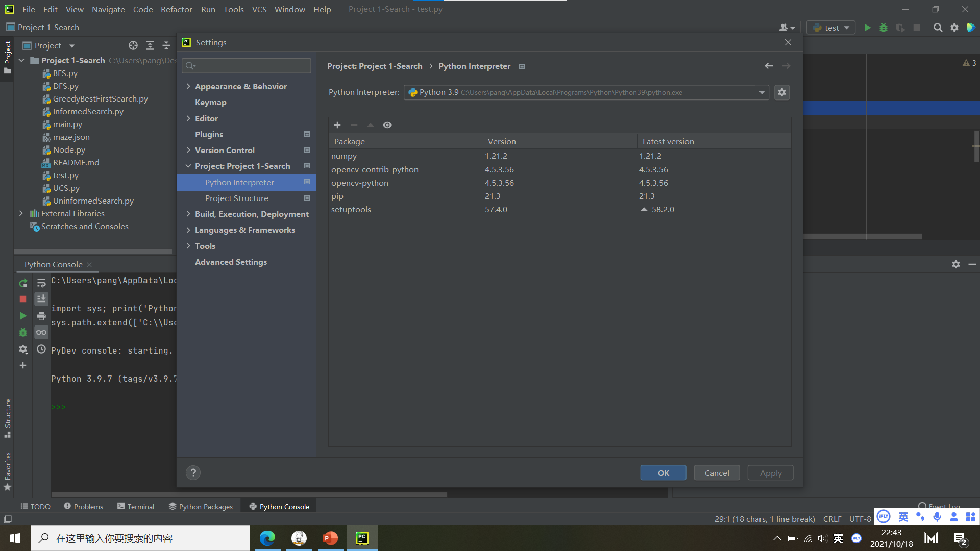Click the install package plus icon

tap(337, 125)
